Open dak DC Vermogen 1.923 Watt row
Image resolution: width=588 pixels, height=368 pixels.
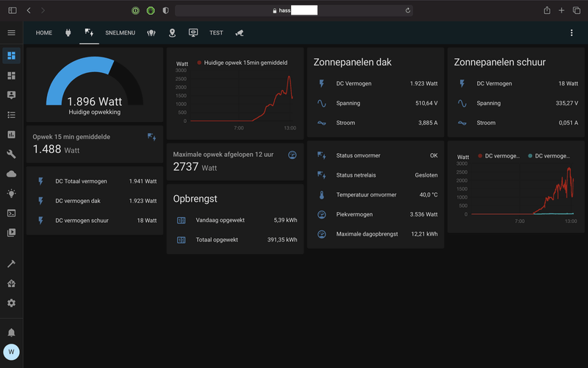[376, 83]
